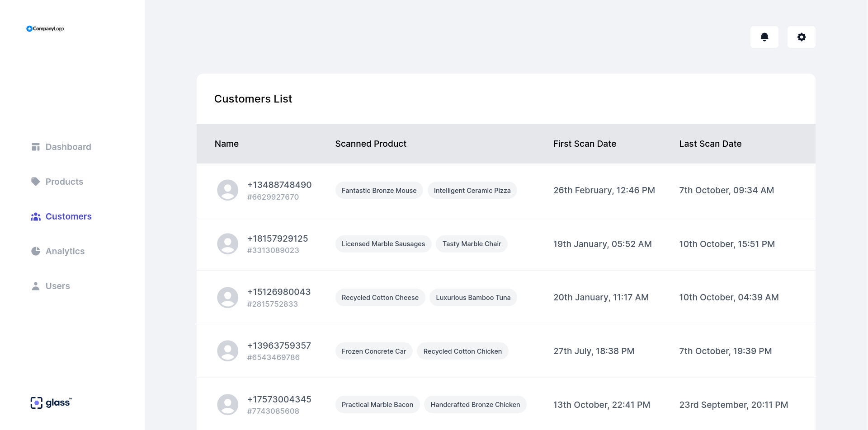Screen dimensions: 868x430
Task: Open the Dashboard icon in sidebar
Action: [36, 147]
